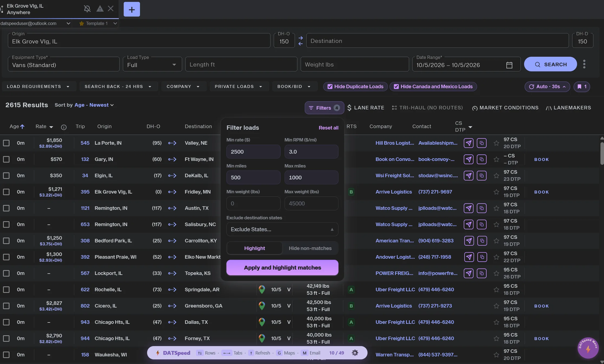Image resolution: width=604 pixels, height=364 pixels.
Task: Open the Auto 30s refresh dropdown
Action: (547, 86)
